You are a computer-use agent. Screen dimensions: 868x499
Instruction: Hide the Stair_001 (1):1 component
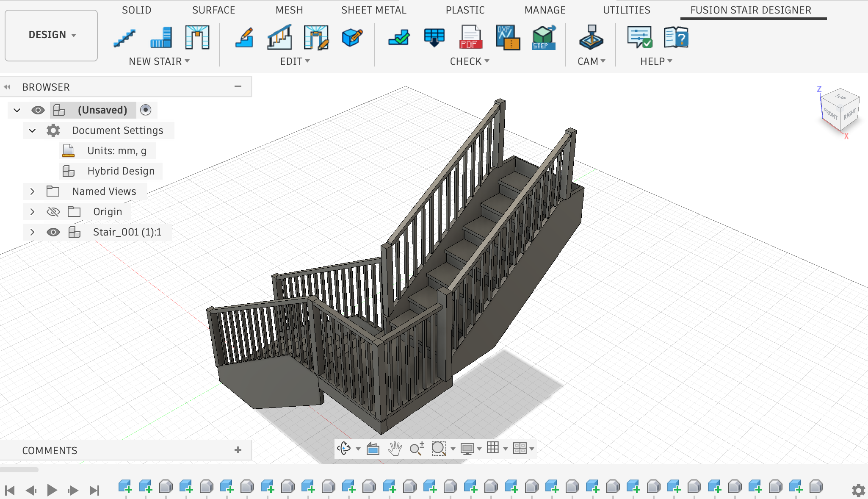tap(53, 232)
